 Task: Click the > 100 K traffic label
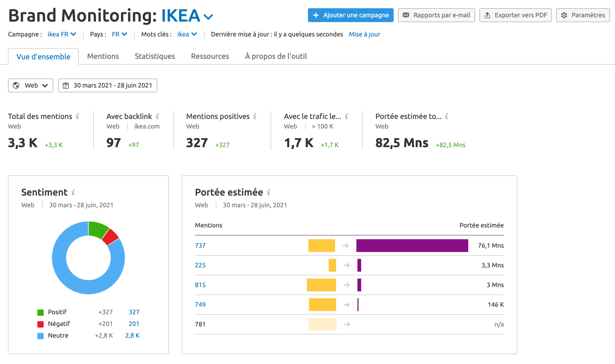click(x=322, y=127)
